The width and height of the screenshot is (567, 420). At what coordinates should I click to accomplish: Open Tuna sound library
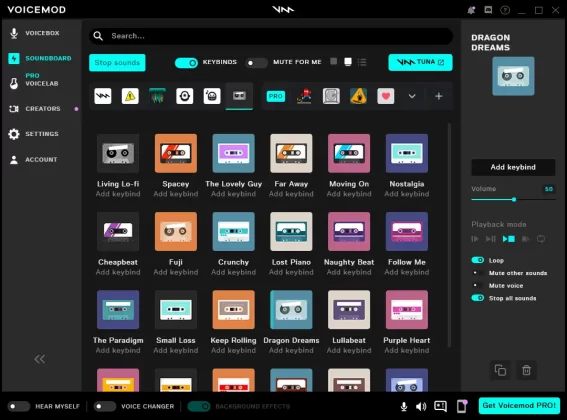[420, 62]
